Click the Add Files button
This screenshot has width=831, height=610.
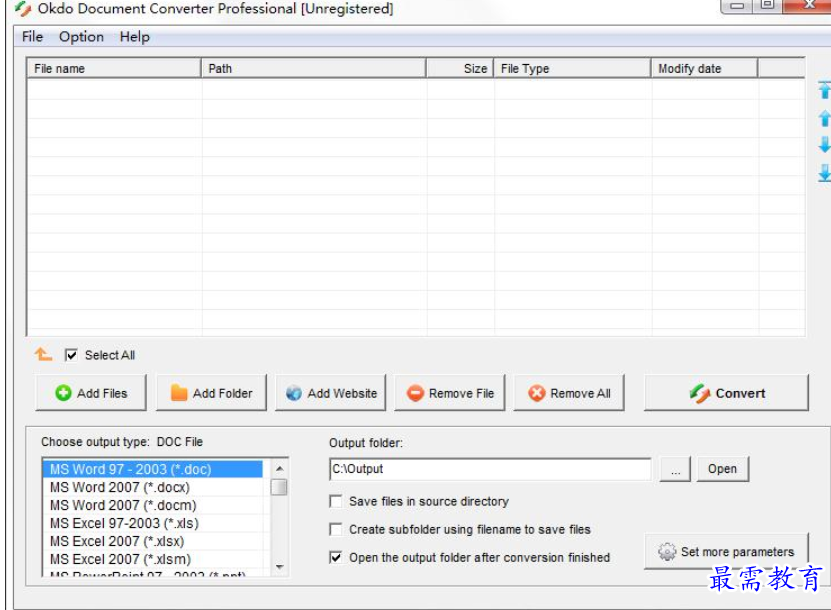tap(91, 393)
